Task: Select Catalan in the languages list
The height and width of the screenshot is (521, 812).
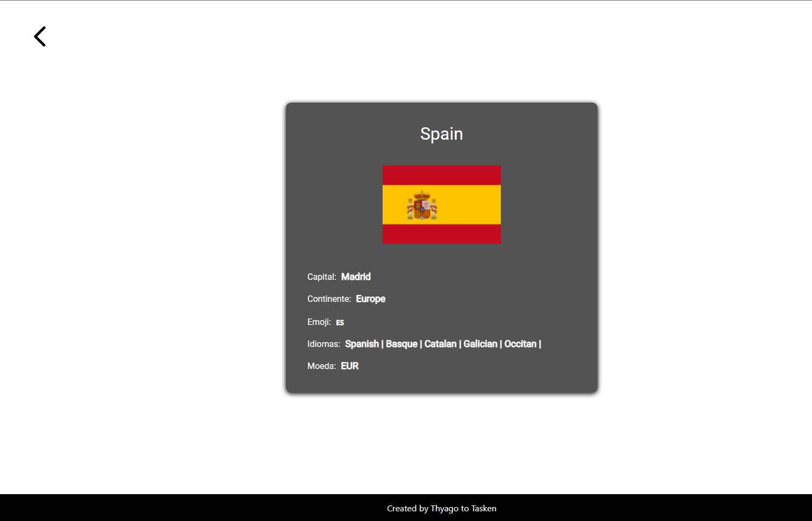Action: [x=441, y=344]
